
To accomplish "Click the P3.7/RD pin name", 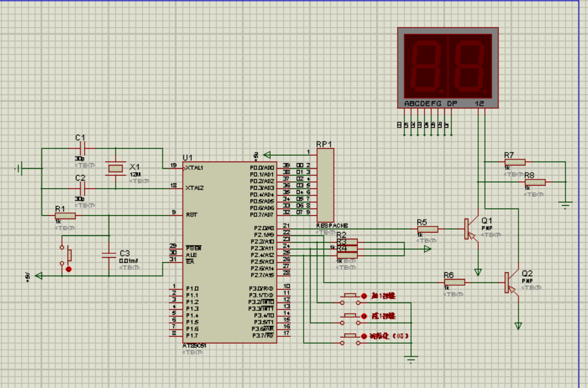I will pyautogui.click(x=263, y=335).
